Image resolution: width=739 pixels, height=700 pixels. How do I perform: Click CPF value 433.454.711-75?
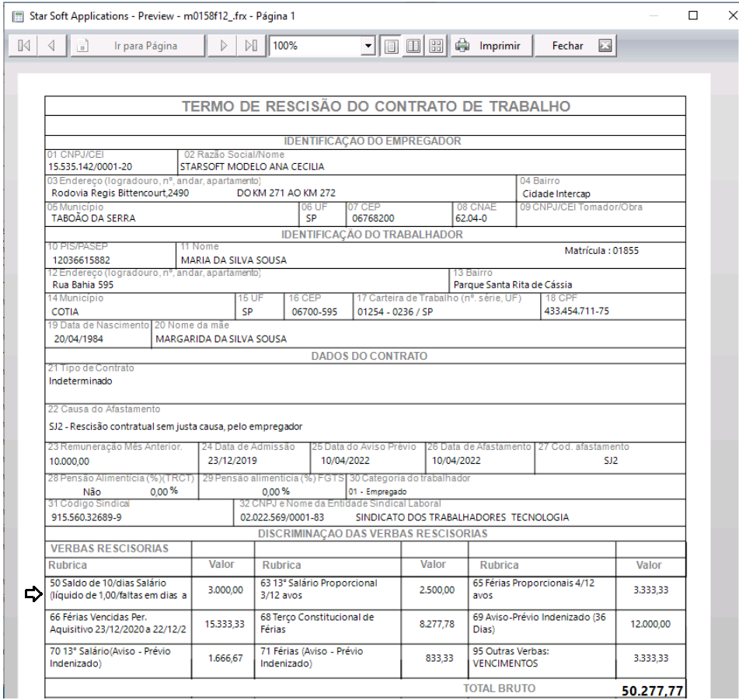coord(577,312)
